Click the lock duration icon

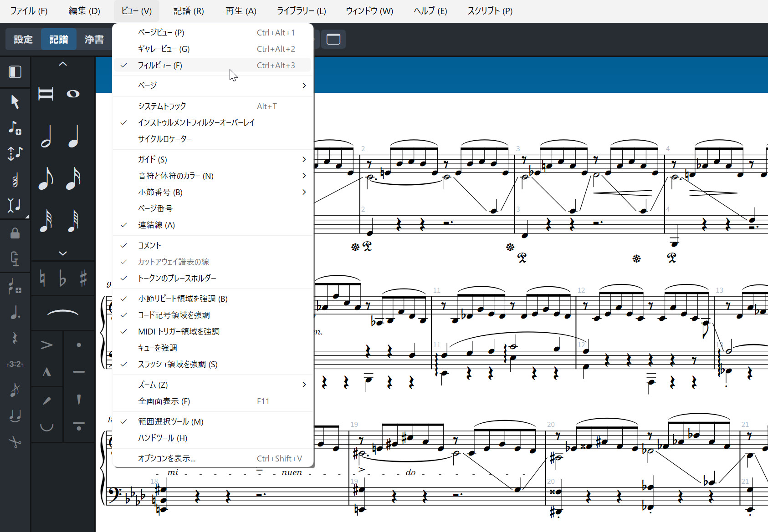coord(15,233)
